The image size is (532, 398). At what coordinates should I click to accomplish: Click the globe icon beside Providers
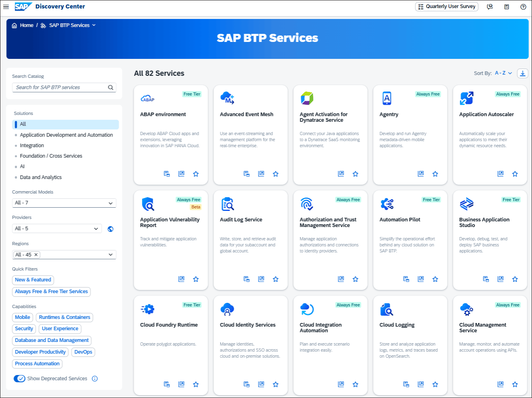(x=110, y=229)
